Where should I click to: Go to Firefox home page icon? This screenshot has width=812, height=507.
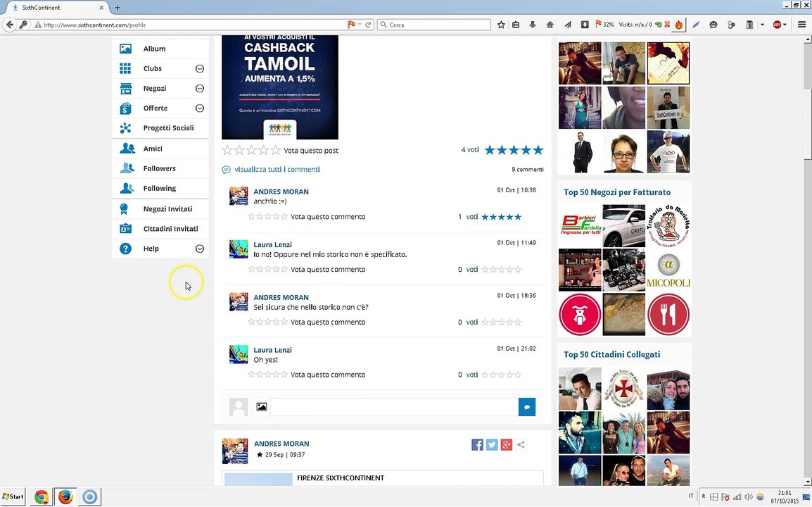point(550,25)
